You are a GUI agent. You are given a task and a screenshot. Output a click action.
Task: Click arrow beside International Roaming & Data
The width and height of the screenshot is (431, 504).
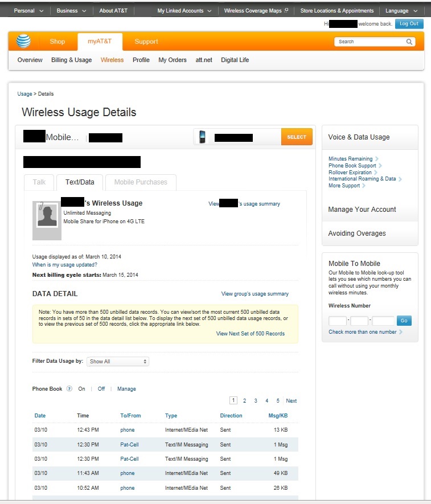tap(400, 179)
